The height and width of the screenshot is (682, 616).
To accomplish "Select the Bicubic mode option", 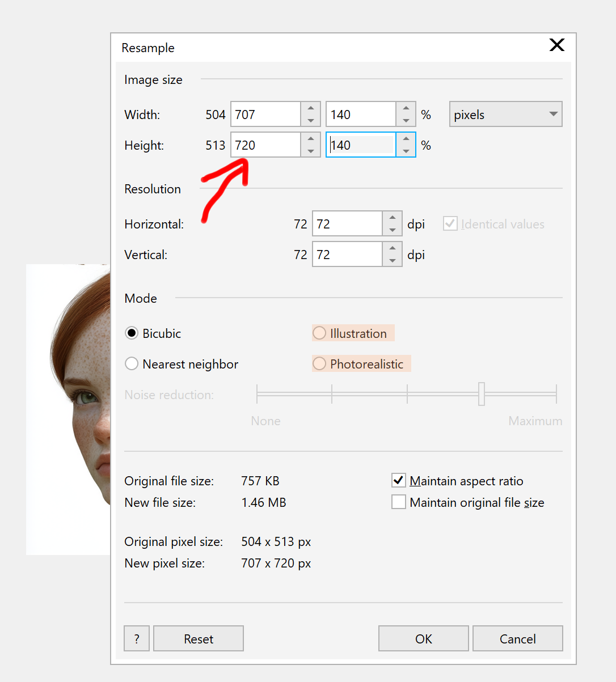I will (132, 333).
